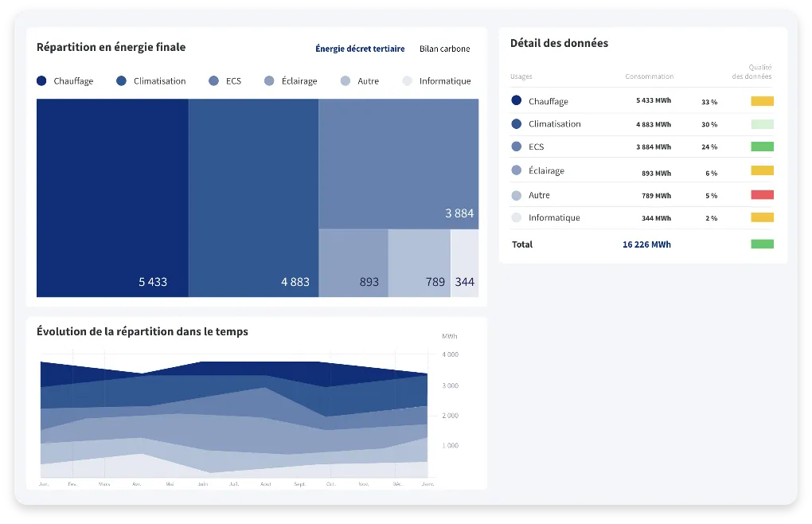Screen dimensions: 812x524
Task: Toggle the Autre legend item above treemap
Action: click(x=359, y=81)
